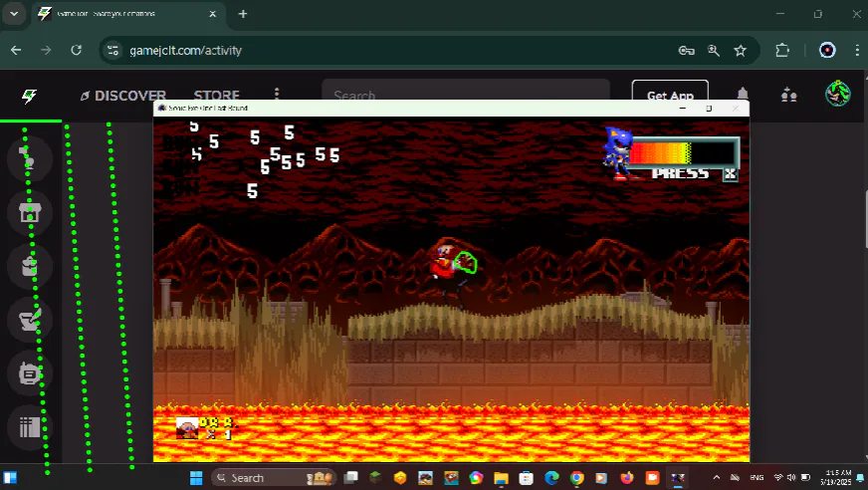The image size is (868, 490).
Task: Click the browser back arrow
Action: click(x=16, y=51)
